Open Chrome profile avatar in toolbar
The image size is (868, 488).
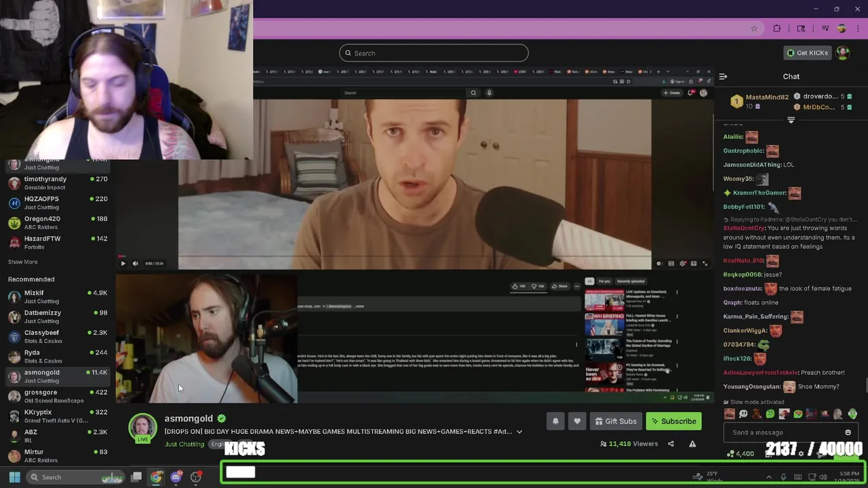pyautogui.click(x=842, y=28)
